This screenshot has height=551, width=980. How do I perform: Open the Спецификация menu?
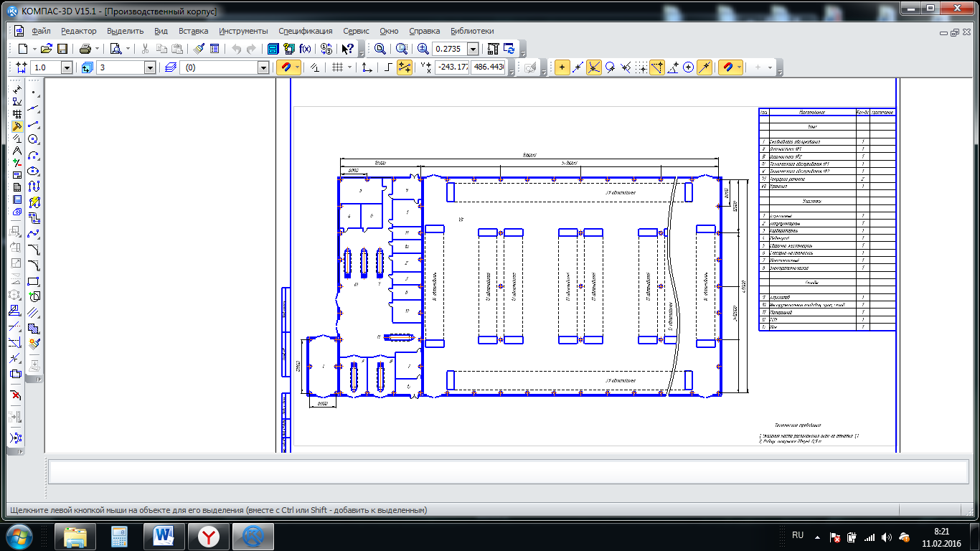click(x=306, y=31)
